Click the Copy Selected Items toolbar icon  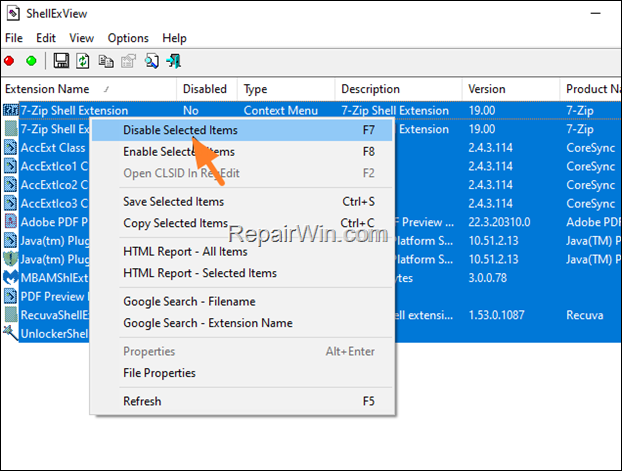point(106,61)
